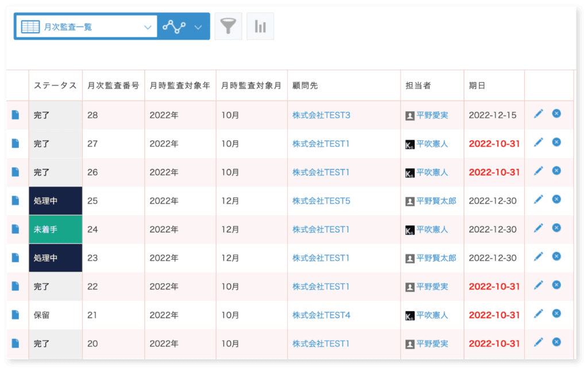Select the 処理中 status cell in row 25
This screenshot has height=371, width=588.
[56, 200]
